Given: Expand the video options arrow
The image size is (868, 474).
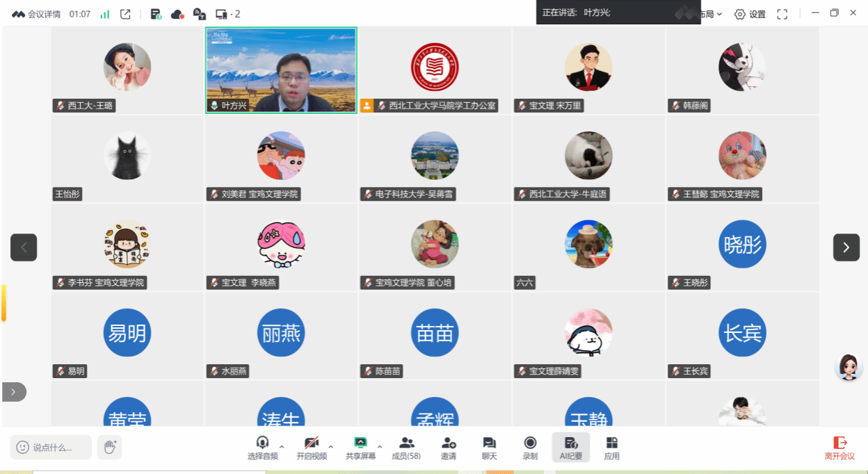Looking at the screenshot, I should click(330, 446).
